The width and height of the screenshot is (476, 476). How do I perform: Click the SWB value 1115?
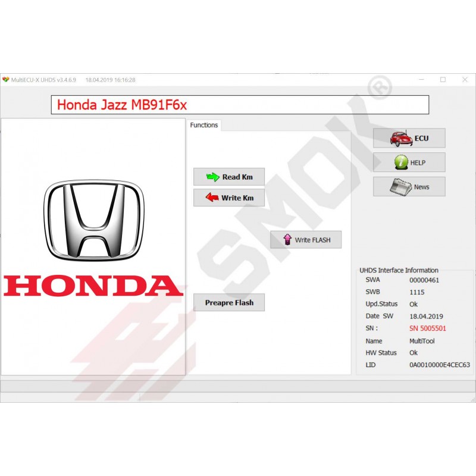click(417, 292)
